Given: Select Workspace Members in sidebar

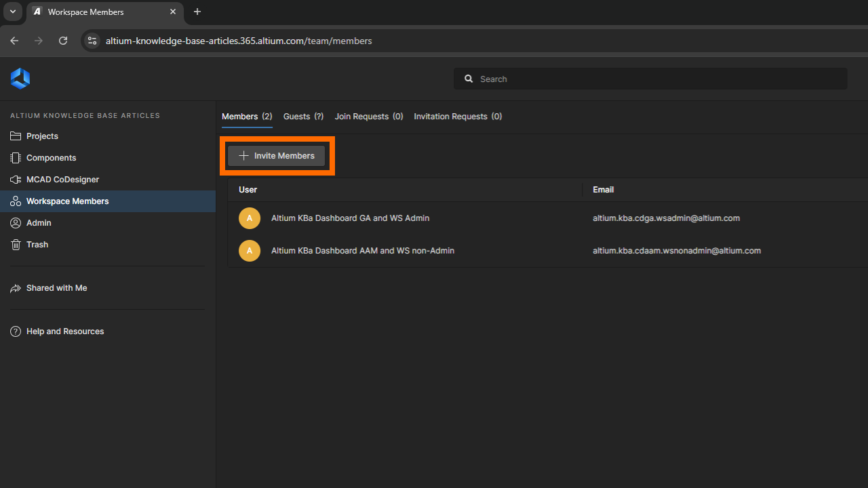Looking at the screenshot, I should pos(67,201).
